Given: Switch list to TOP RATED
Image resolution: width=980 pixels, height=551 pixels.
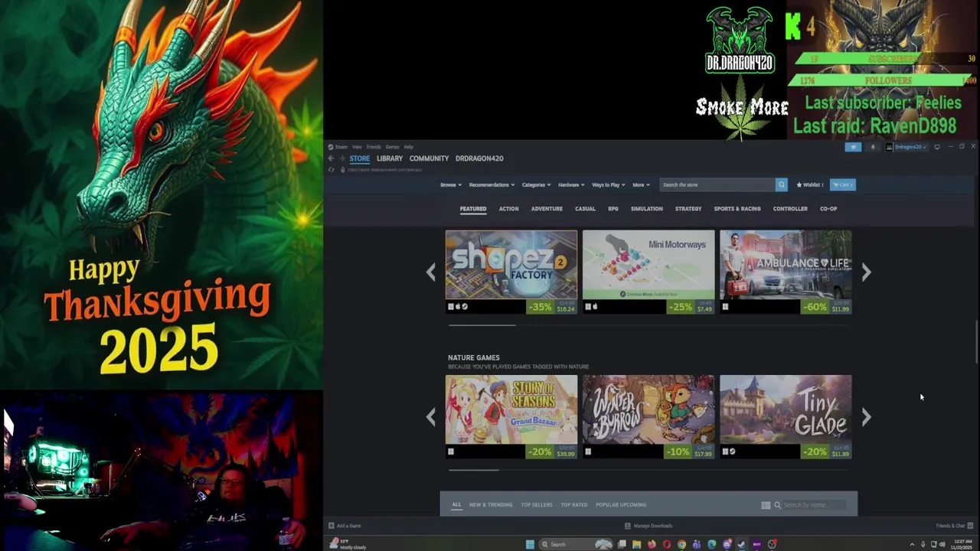Looking at the screenshot, I should (x=574, y=505).
